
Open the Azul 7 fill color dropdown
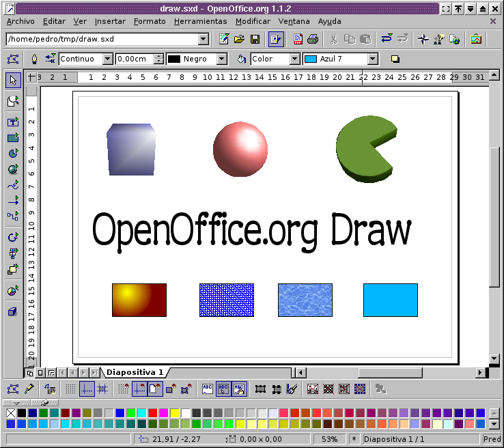click(x=372, y=59)
